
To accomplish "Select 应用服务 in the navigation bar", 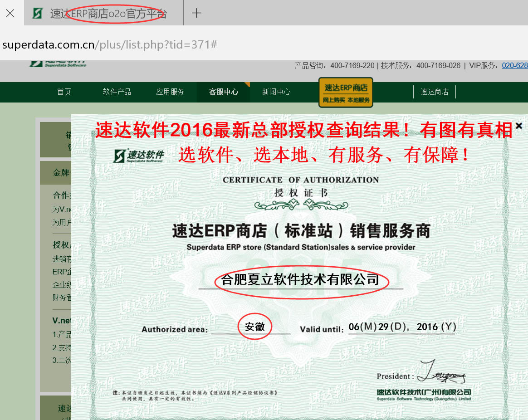I will click(170, 92).
